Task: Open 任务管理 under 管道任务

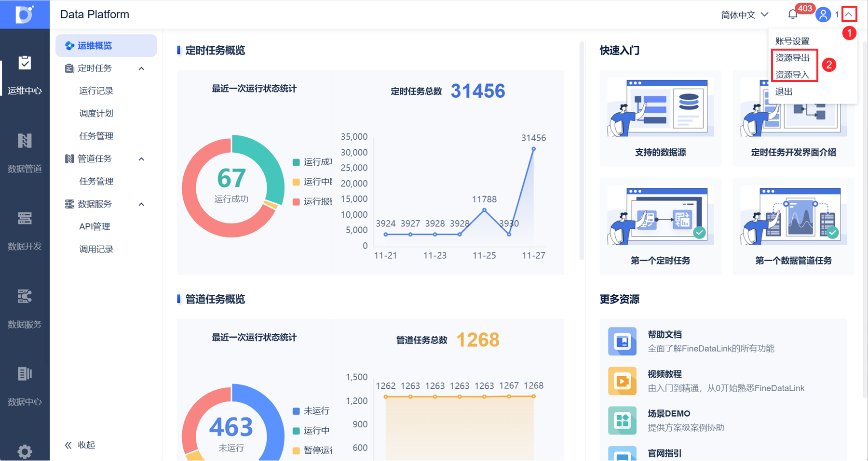Action: coord(96,182)
